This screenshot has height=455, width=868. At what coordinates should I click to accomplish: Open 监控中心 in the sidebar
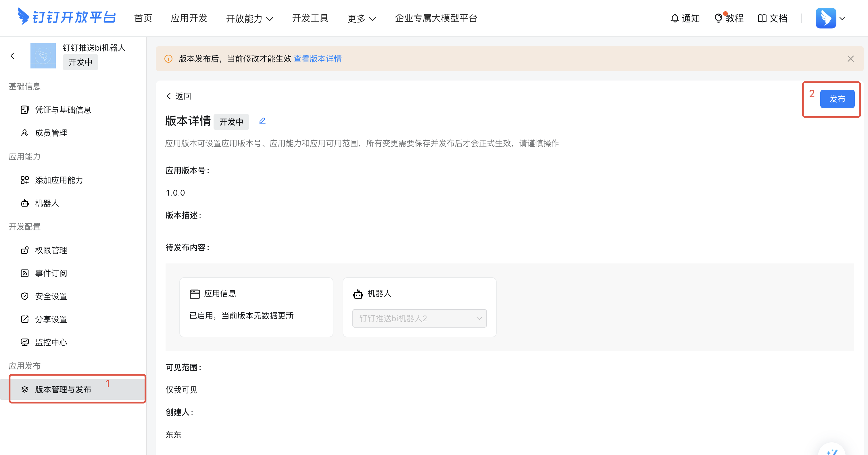click(51, 342)
